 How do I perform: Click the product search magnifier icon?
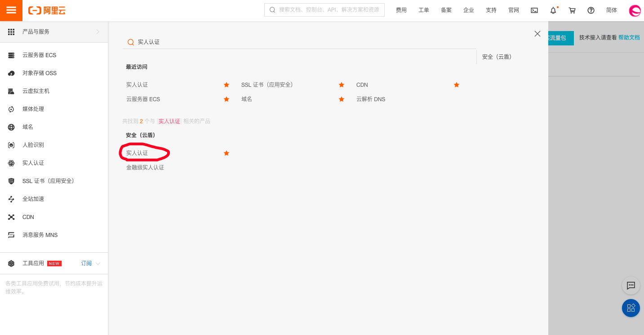coord(131,42)
